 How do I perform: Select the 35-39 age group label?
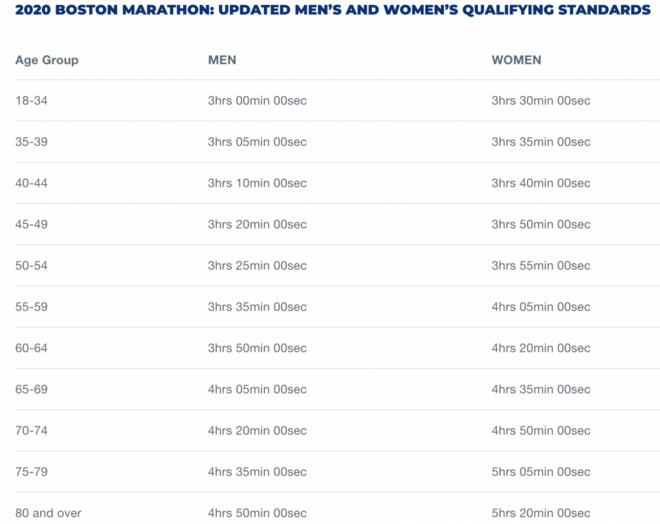point(32,142)
